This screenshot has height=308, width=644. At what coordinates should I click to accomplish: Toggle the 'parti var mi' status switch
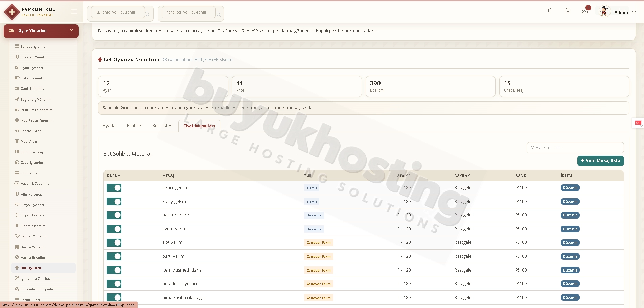(114, 256)
